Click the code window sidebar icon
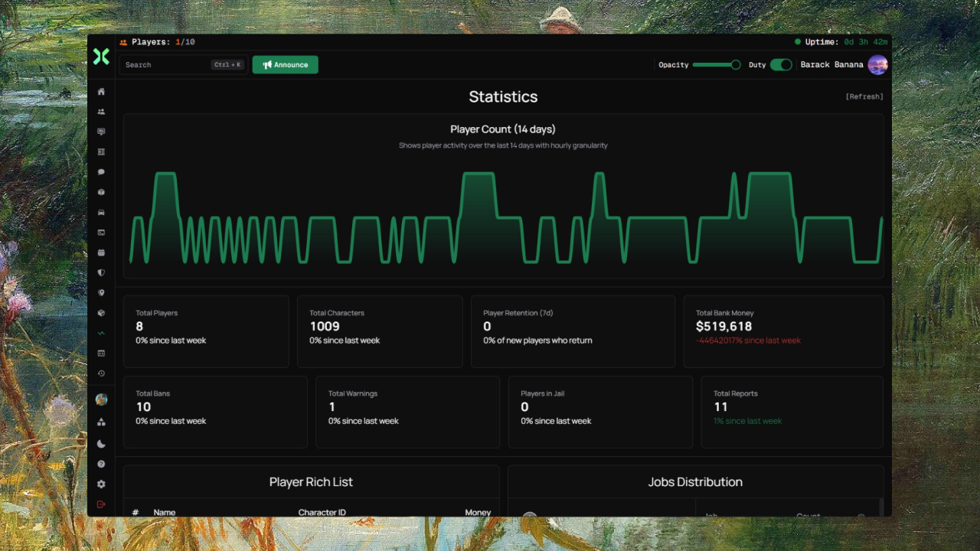Image resolution: width=980 pixels, height=551 pixels. point(101,354)
